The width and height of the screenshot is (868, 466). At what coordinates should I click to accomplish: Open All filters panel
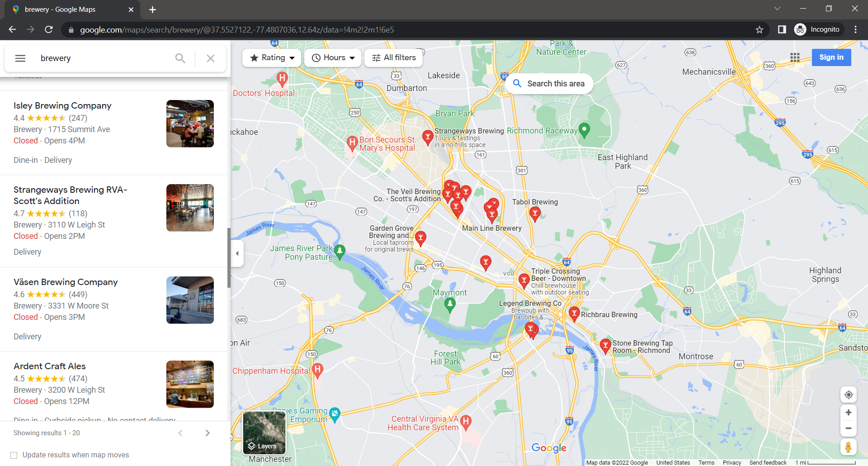[x=394, y=58]
